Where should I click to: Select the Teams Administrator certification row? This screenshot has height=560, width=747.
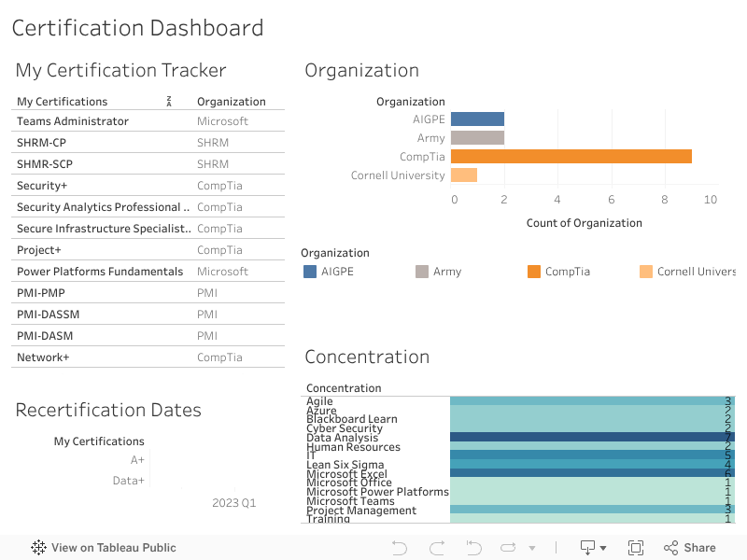click(73, 121)
